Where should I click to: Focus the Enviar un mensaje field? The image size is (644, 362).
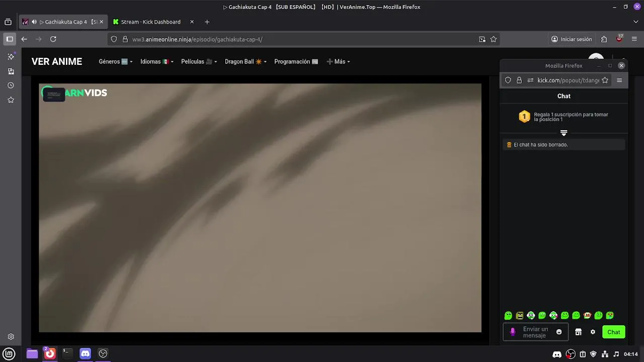(x=536, y=332)
